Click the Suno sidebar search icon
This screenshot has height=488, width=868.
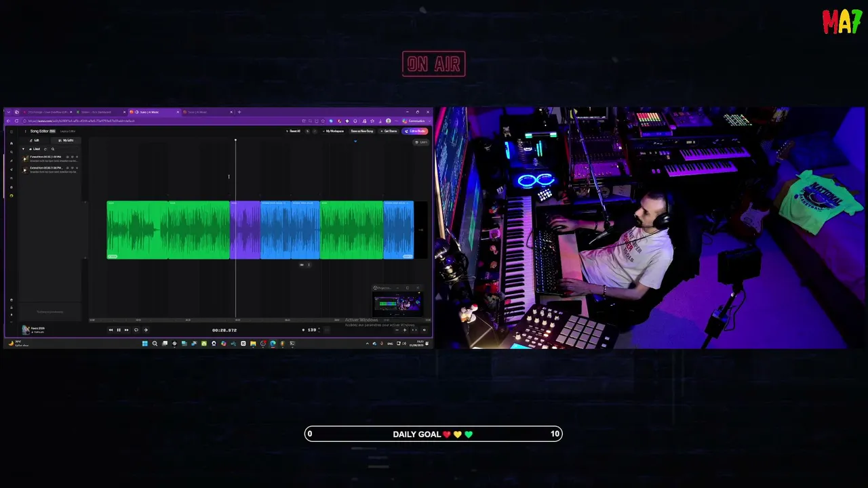[12, 152]
